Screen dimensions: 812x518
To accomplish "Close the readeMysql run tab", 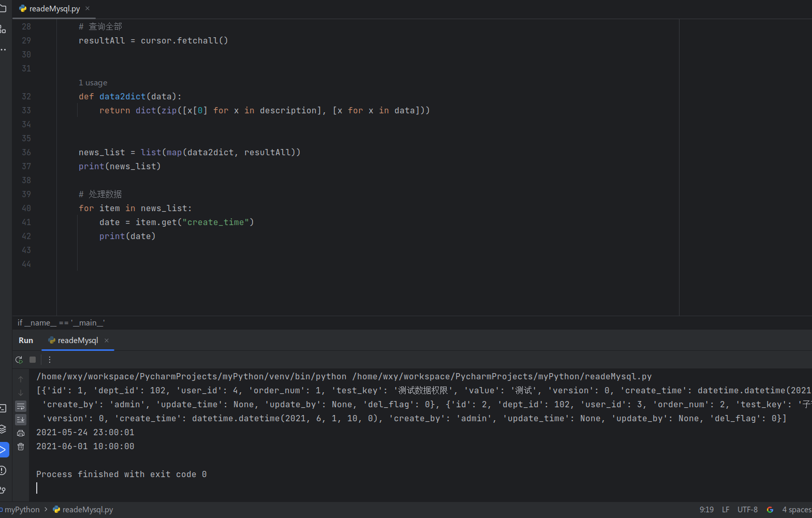I will 107,341.
